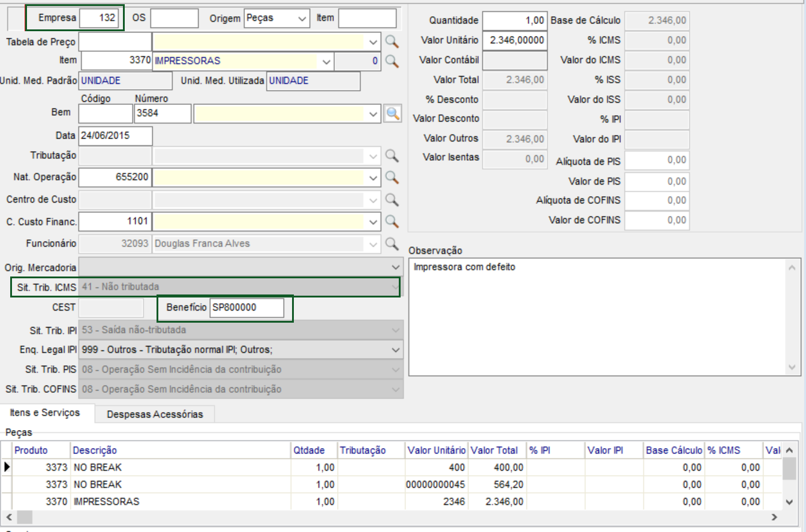Click the magnifier next to Centro de Custo
The height and width of the screenshot is (532, 806).
pyautogui.click(x=392, y=199)
